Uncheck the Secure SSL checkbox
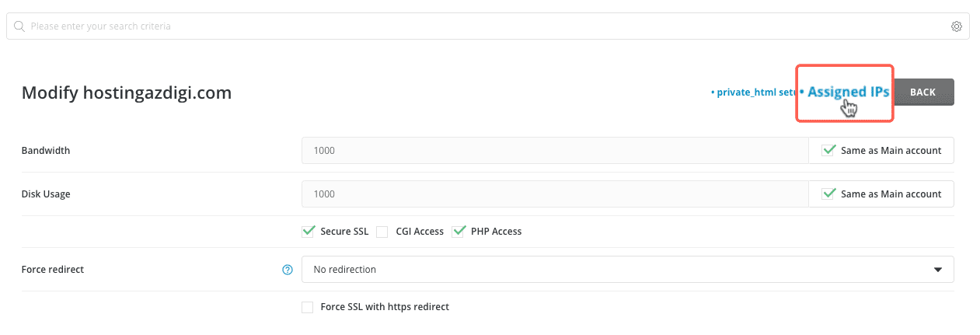Viewport: 980px width, 335px height. (x=308, y=231)
